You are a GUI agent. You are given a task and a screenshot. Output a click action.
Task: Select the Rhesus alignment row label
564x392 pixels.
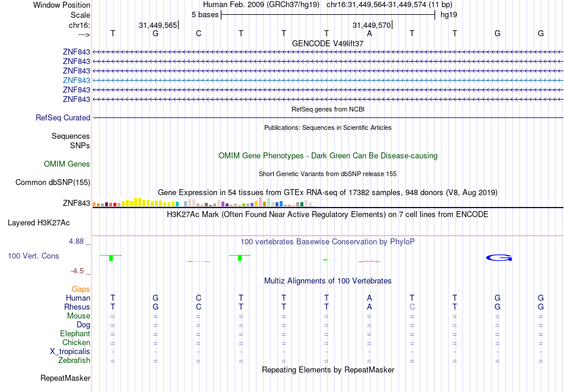click(77, 307)
